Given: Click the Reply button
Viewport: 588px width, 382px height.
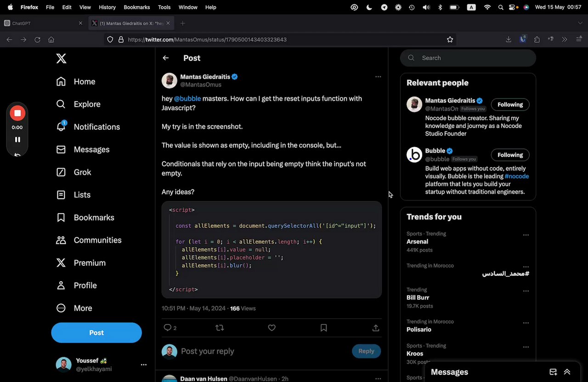Looking at the screenshot, I should [x=366, y=351].
